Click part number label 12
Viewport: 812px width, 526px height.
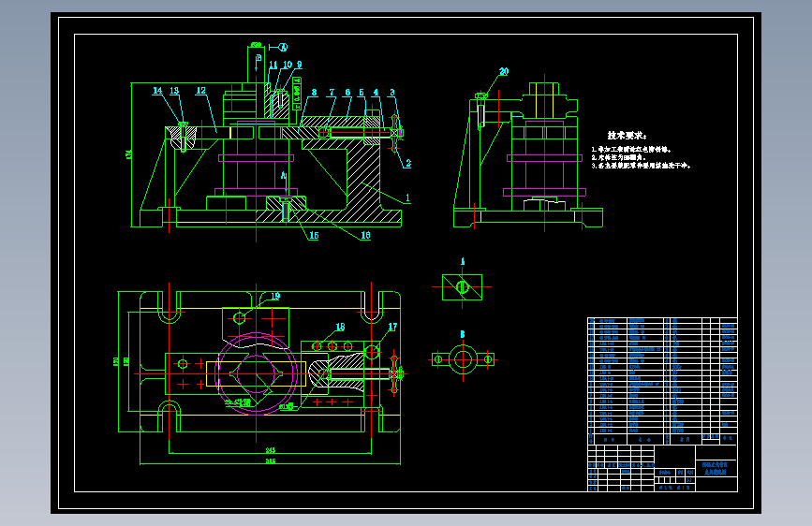[201, 91]
